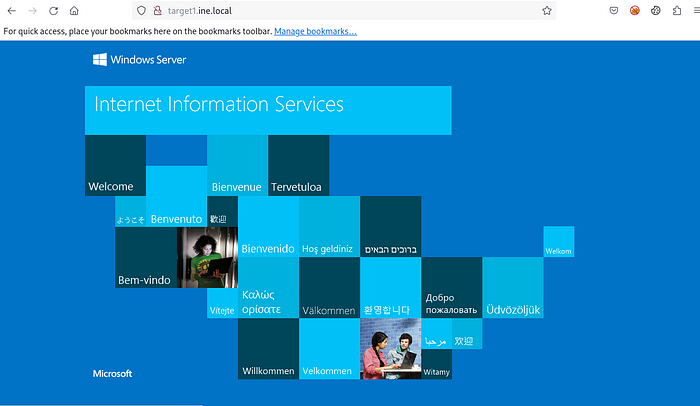Click the Windows Server logo
The width and height of the screenshot is (700, 406).
[139, 59]
